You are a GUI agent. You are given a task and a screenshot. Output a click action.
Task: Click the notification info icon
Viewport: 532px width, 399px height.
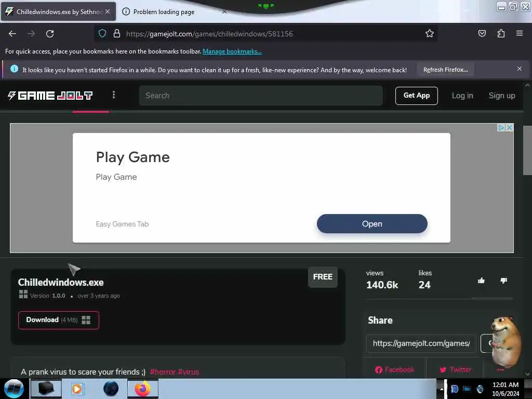point(14,69)
